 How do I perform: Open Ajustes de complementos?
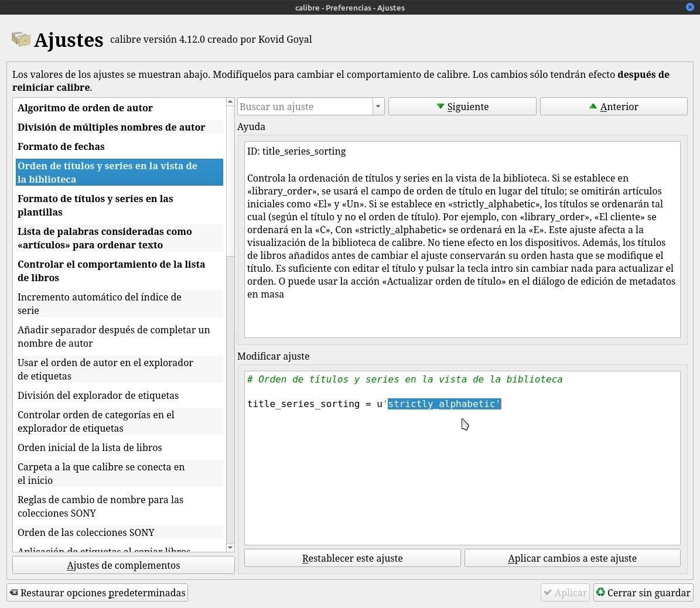tap(123, 565)
